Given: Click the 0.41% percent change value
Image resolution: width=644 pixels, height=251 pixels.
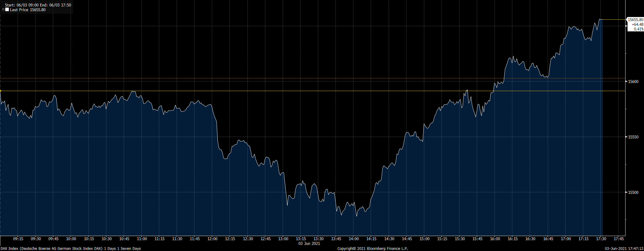Looking at the screenshot, I should [638, 29].
